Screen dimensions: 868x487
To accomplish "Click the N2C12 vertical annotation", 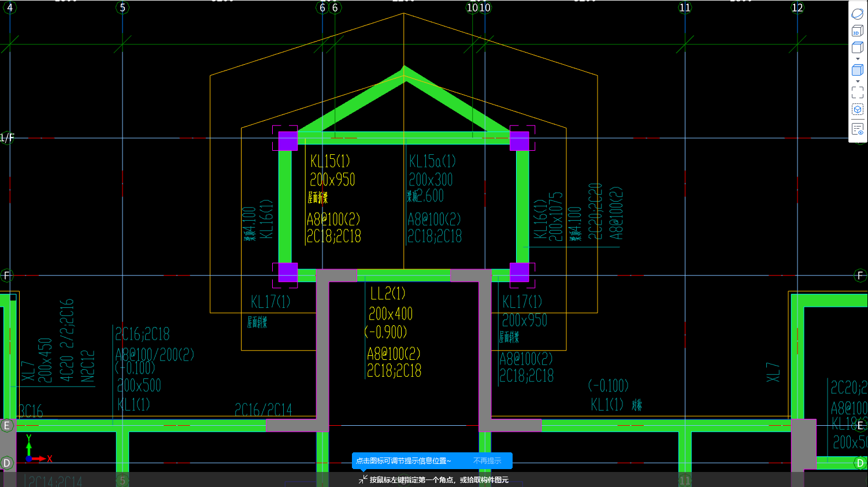I will tap(88, 366).
